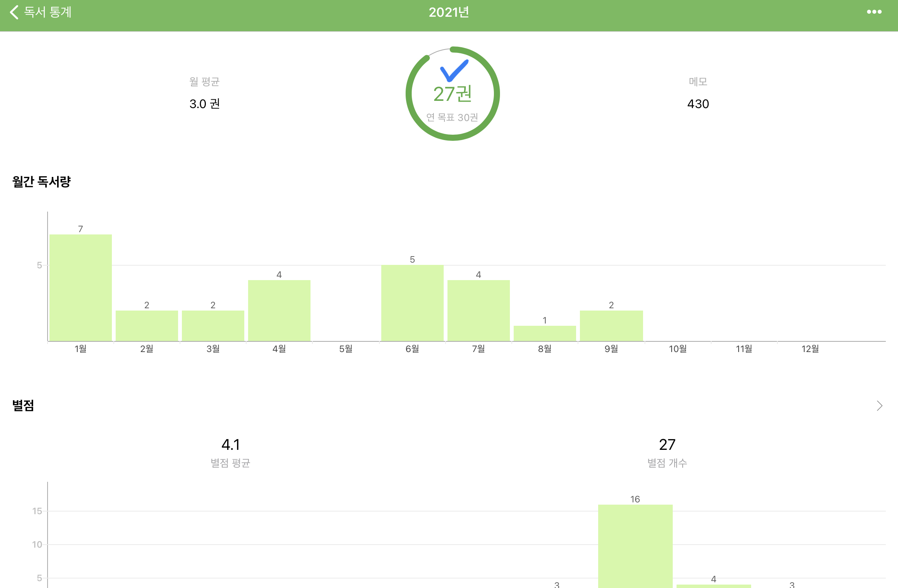Expand the 별점 section chevron

(x=879, y=406)
